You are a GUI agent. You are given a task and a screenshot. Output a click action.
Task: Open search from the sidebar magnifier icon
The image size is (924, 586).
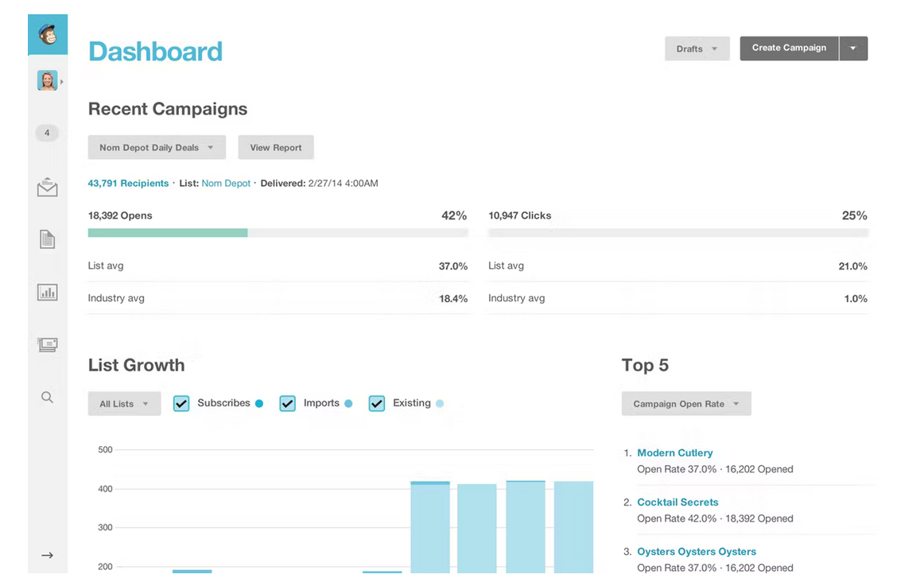(x=47, y=397)
